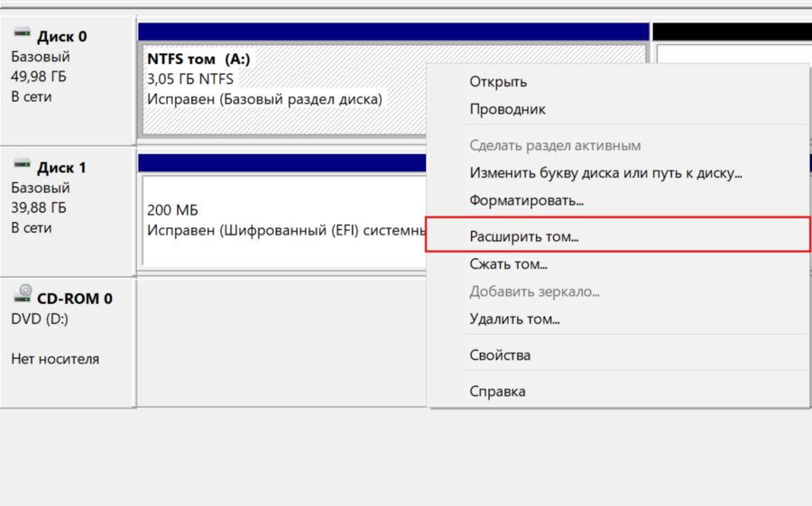
Task: Open Изменить букву диска или путь к диску
Action: [605, 172]
